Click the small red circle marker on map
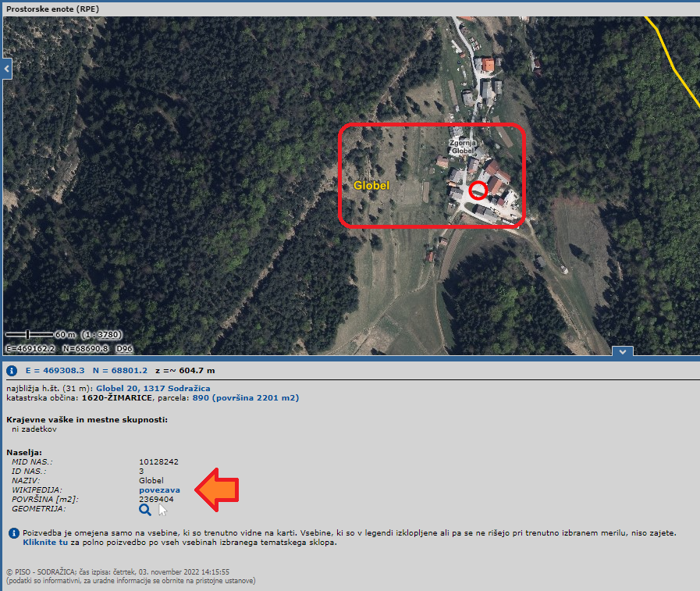 [478, 190]
